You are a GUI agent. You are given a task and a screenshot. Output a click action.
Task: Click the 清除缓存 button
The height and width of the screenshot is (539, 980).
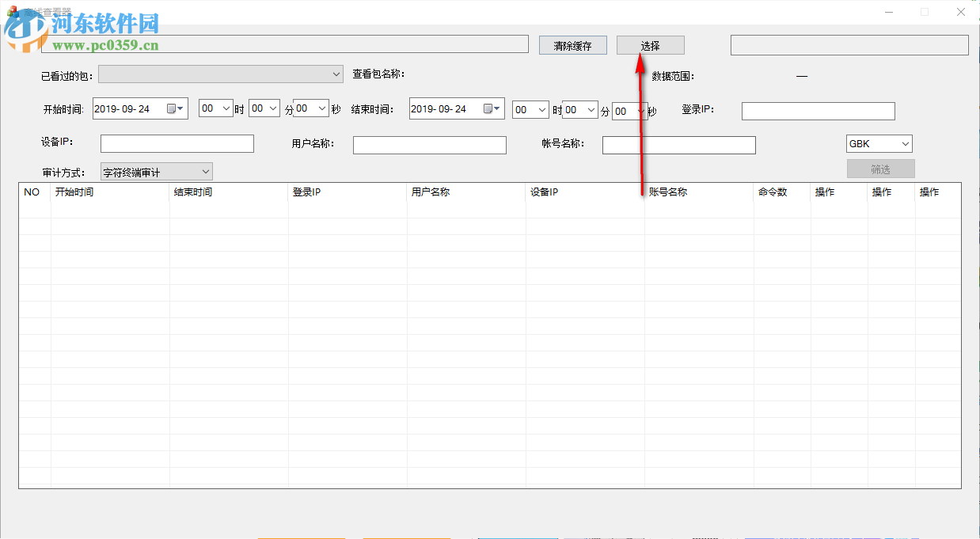(573, 46)
